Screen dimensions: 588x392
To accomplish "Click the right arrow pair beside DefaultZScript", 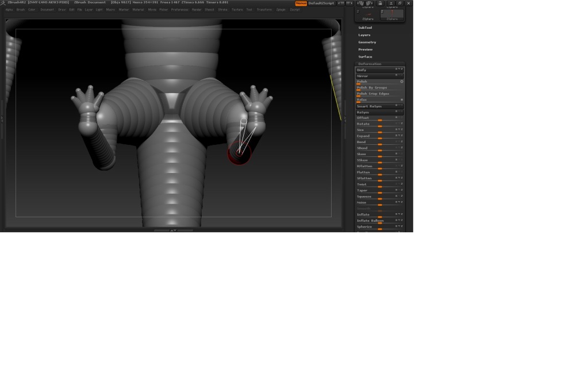I will (x=349, y=3).
